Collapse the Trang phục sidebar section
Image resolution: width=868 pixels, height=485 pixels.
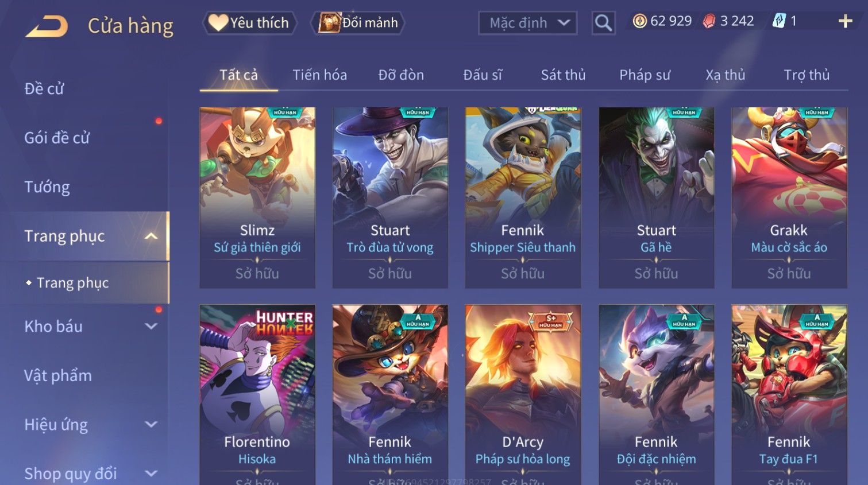coord(151,236)
